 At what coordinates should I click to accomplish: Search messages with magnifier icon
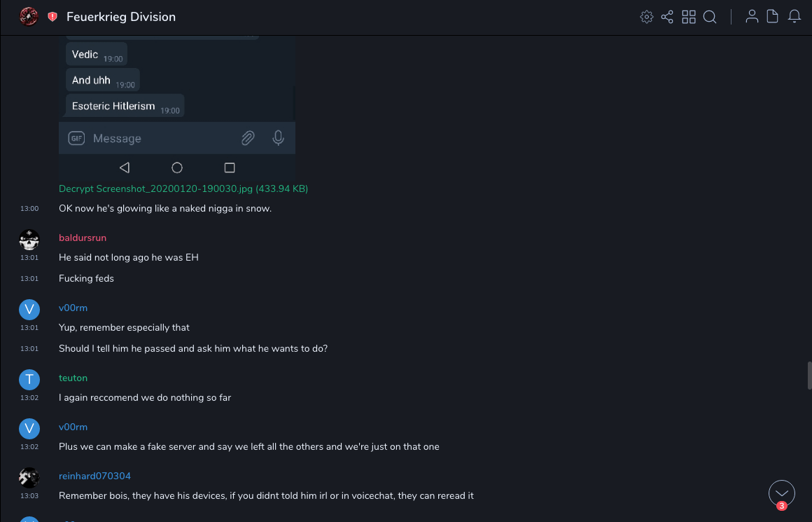(710, 17)
